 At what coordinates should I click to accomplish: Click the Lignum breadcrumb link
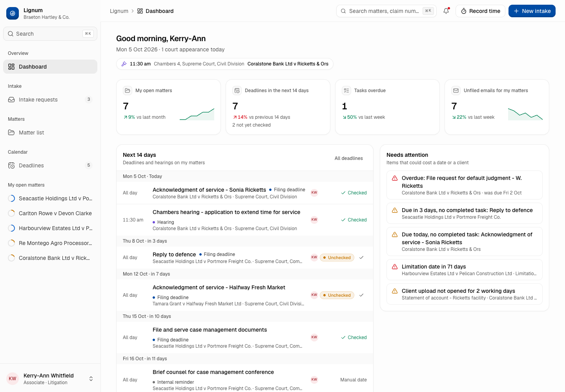click(x=119, y=11)
